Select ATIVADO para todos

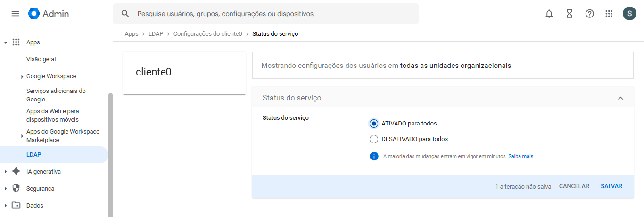pos(374,124)
